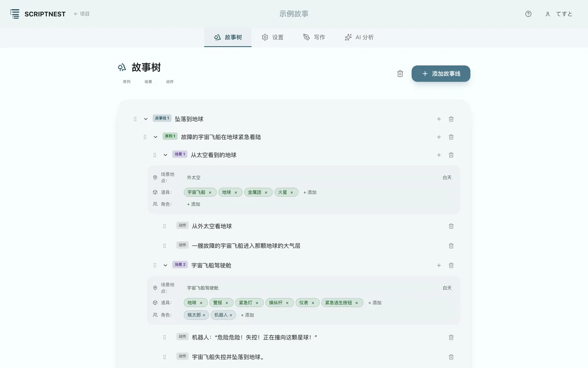Go back to 项目 link
The width and height of the screenshot is (588, 368).
tap(82, 14)
